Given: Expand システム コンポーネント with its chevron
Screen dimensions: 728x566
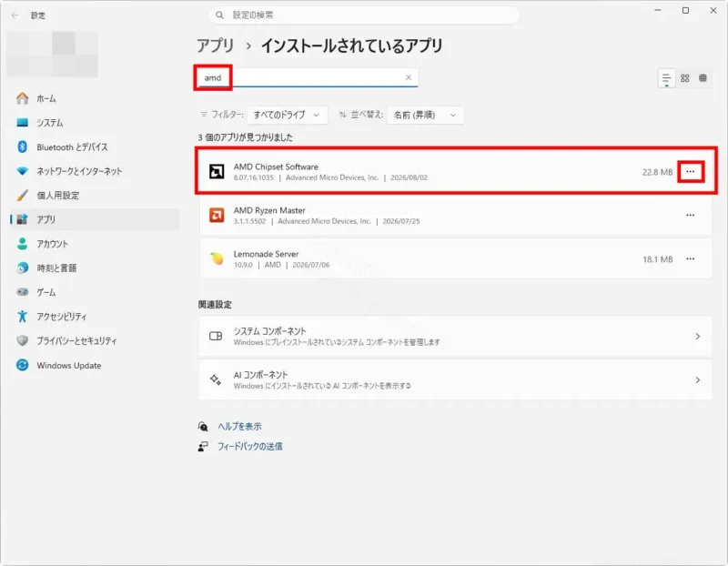Looking at the screenshot, I should click(697, 336).
